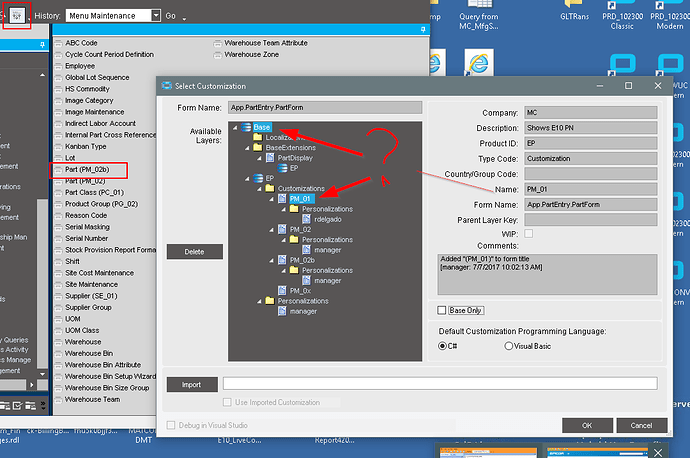
Task: Click the Comments text box
Action: [547, 275]
